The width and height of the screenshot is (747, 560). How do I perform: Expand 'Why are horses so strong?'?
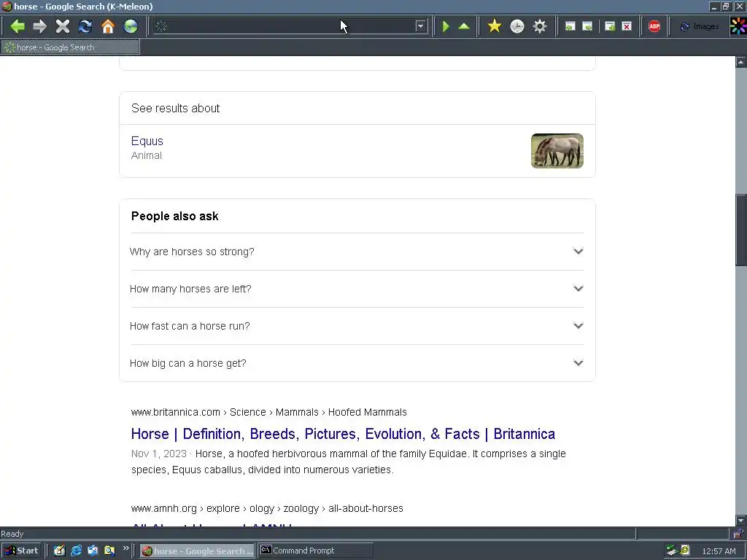356,252
